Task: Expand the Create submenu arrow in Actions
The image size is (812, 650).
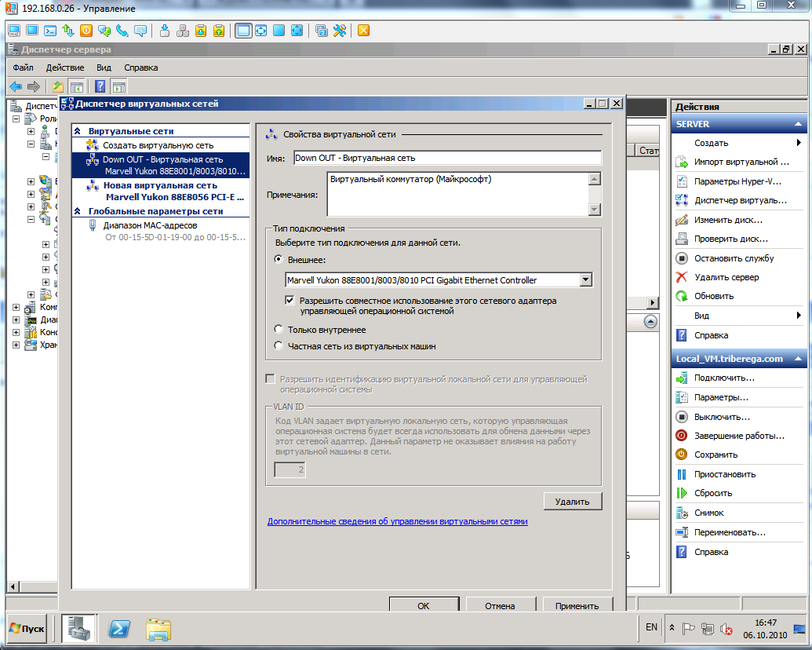Action: click(799, 143)
